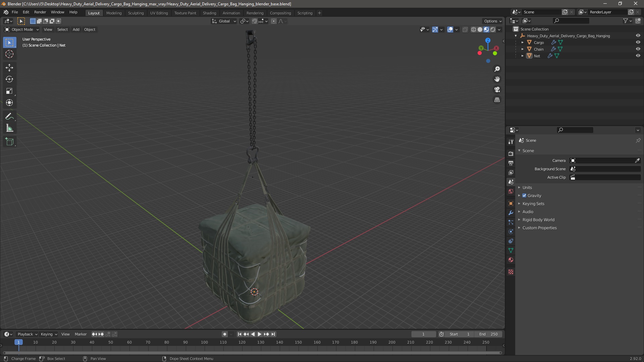Click the Options button in the viewport header

tap(493, 21)
